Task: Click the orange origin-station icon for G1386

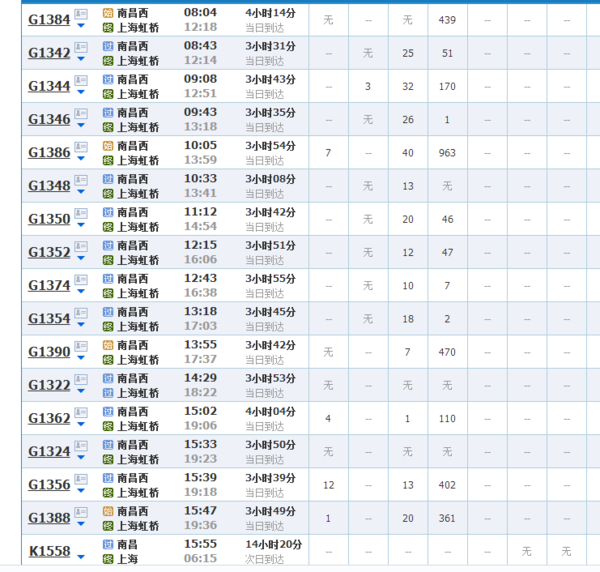Action: point(108,145)
